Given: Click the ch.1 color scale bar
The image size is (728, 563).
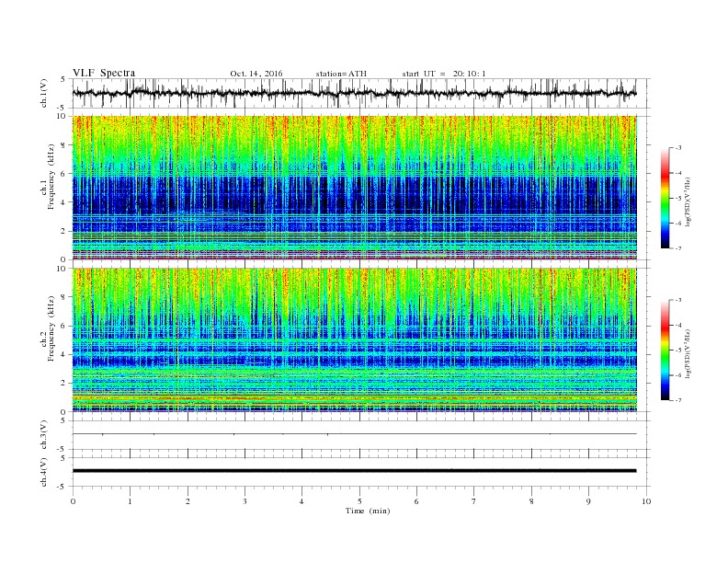Looking at the screenshot, I should [x=665, y=198].
